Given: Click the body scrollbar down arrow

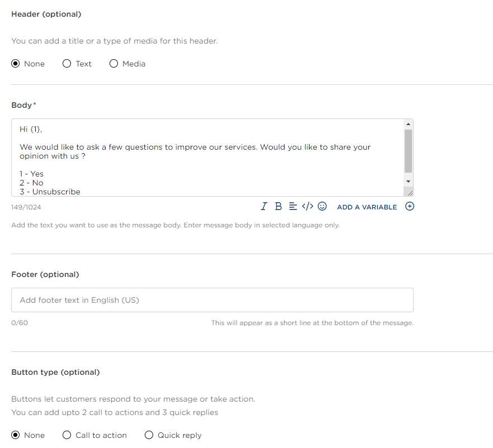Looking at the screenshot, I should [x=408, y=182].
